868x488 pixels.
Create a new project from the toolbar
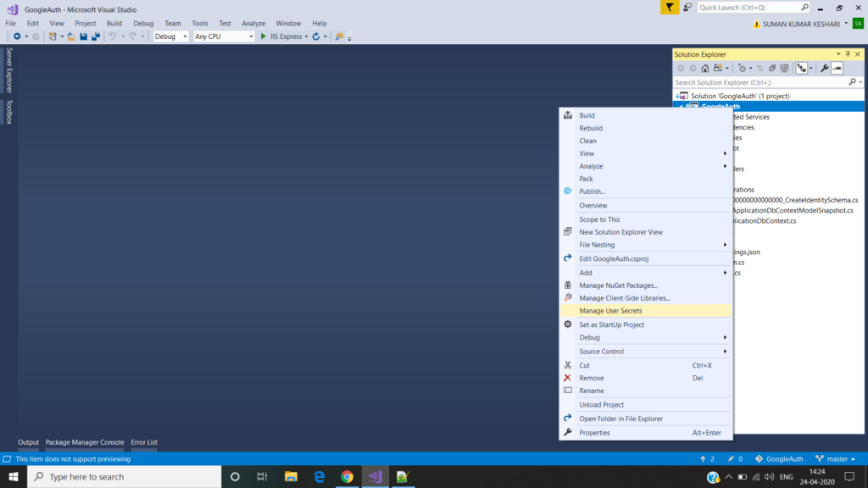coord(53,36)
